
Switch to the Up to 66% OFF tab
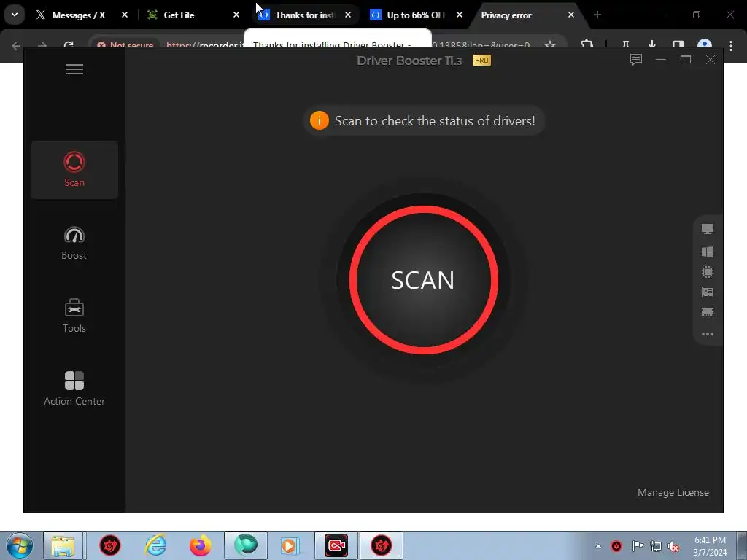pyautogui.click(x=416, y=15)
